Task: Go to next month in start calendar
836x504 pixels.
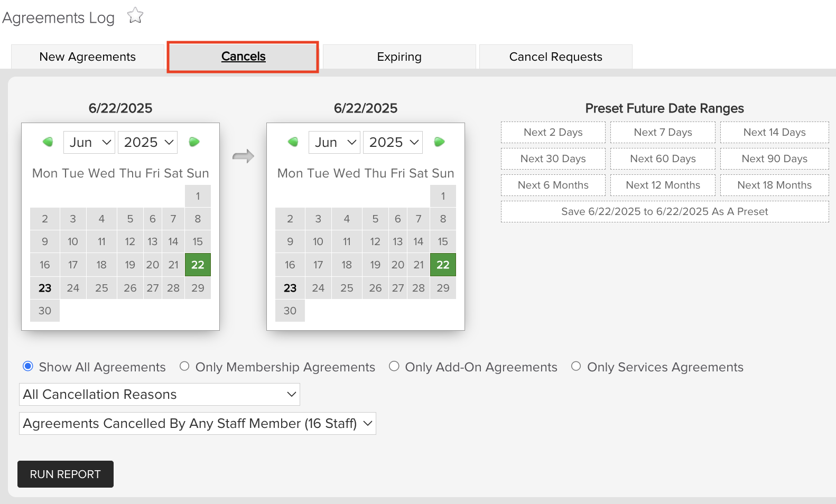Action: tap(194, 142)
